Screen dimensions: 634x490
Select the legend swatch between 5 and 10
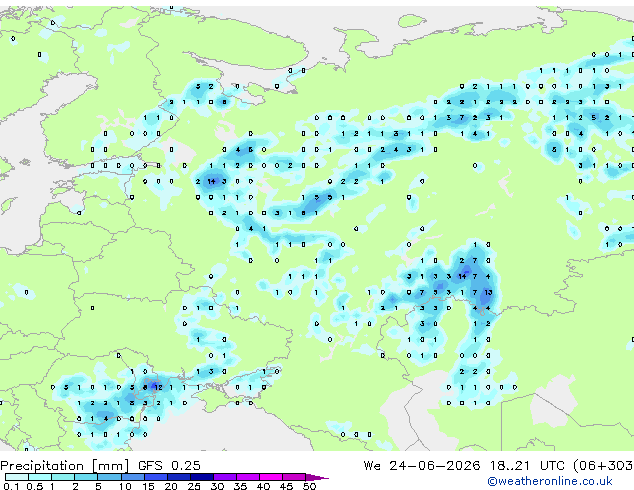(x=109, y=477)
